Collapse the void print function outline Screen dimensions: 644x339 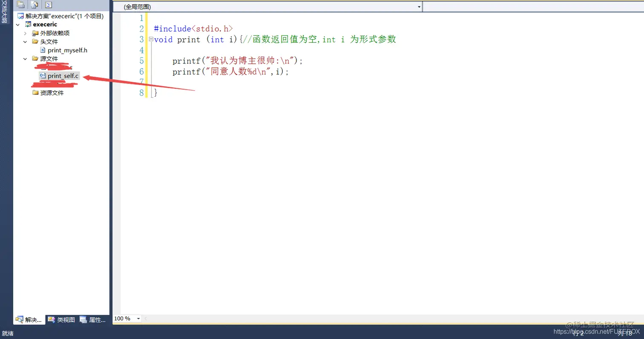151,40
